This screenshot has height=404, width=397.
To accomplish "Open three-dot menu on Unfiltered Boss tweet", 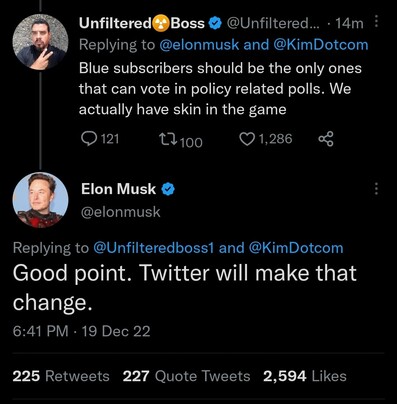I will tap(376, 22).
